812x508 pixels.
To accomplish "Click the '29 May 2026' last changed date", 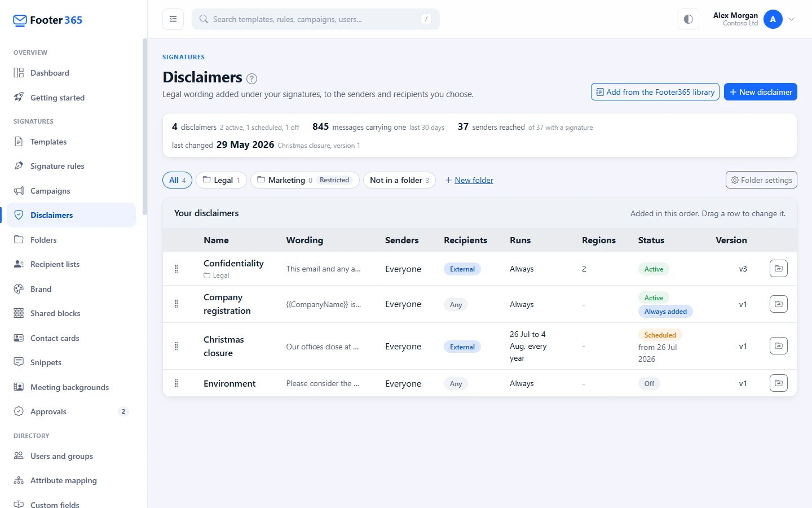I will click(x=245, y=144).
